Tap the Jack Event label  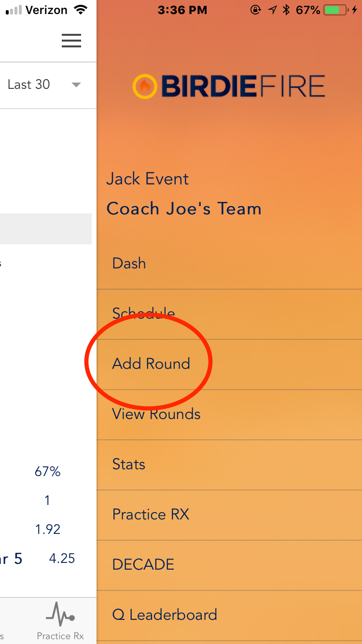click(x=147, y=179)
